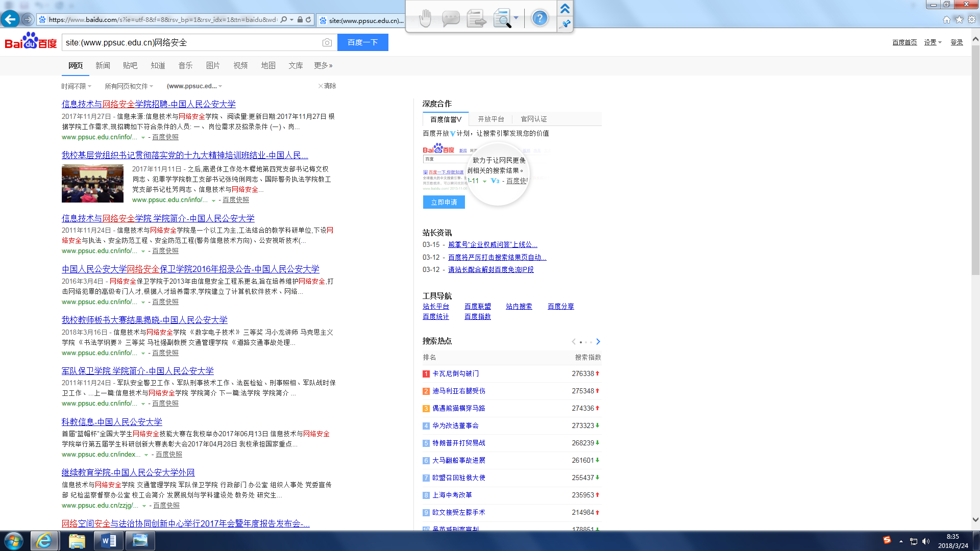Open Internet Explorer from the taskbar
Viewport: 980px width, 551px height.
click(44, 541)
